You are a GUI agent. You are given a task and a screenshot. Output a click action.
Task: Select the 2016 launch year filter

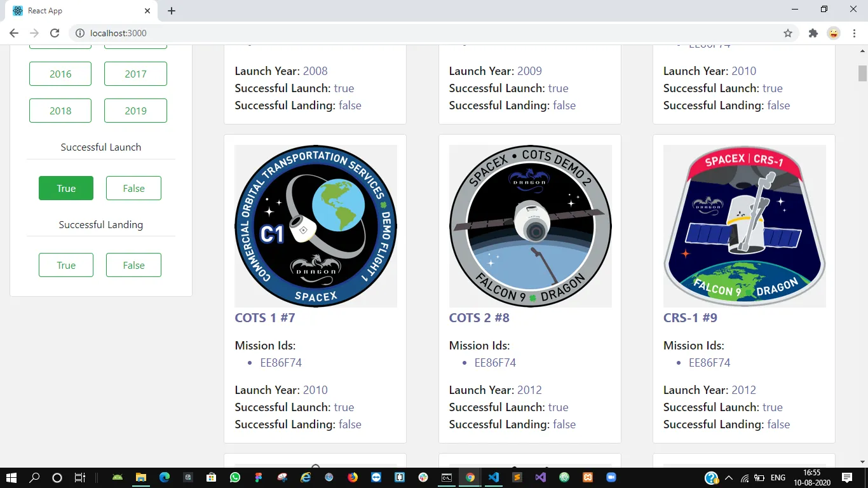(x=60, y=74)
